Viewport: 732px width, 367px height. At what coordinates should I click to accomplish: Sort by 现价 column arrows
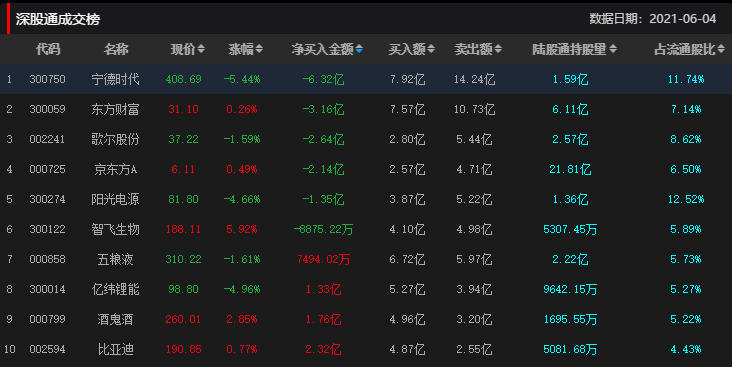click(201, 49)
